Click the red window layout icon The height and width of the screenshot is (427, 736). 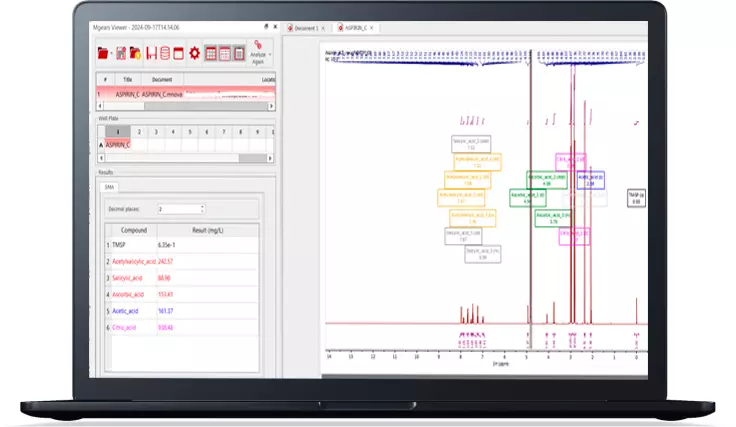179,53
